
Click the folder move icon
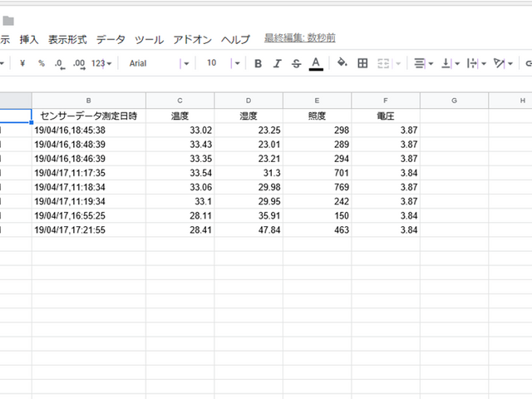pos(8,21)
